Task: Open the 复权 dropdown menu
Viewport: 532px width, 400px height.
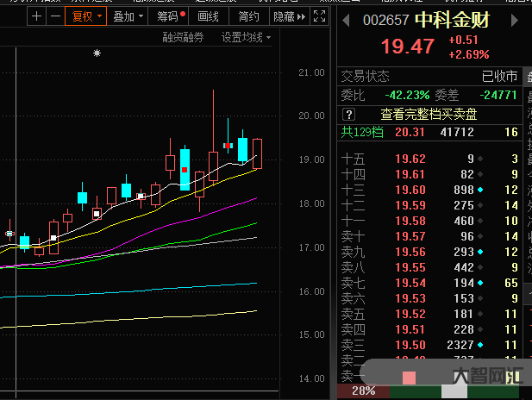Action: (x=86, y=16)
